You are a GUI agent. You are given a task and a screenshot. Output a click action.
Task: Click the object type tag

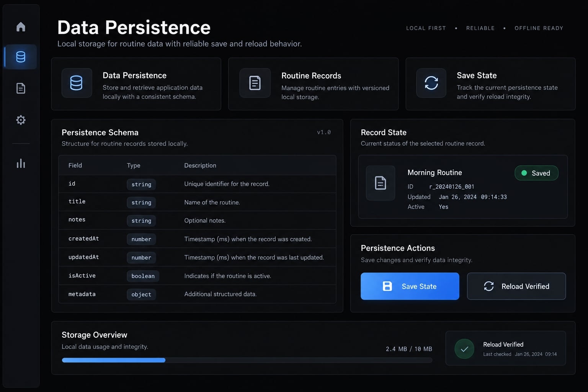[141, 294]
